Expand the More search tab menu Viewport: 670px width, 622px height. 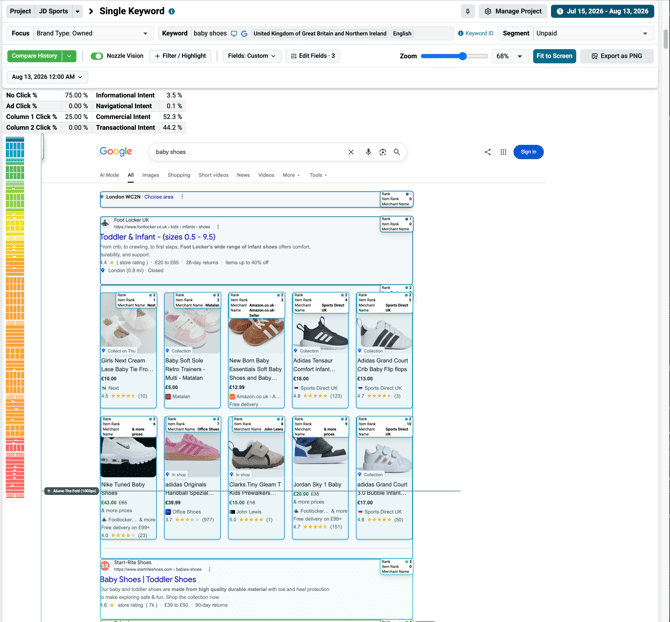[291, 175]
